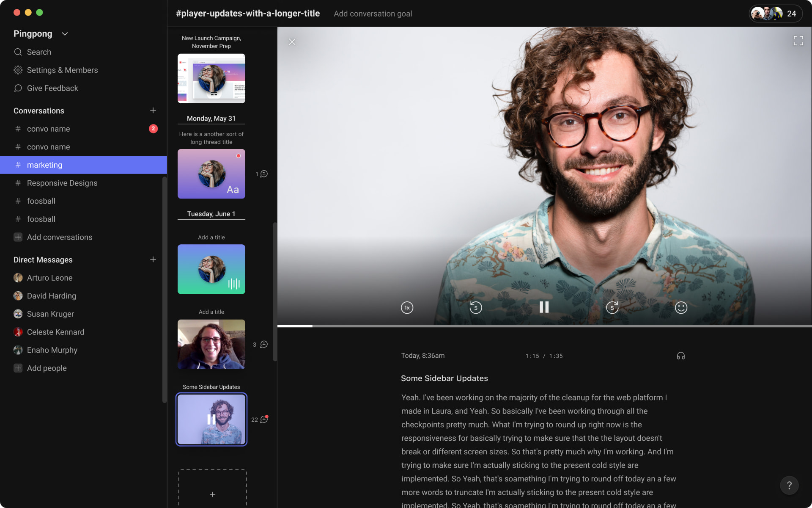Add new recording in dashed box
812x508 pixels.
click(x=212, y=489)
